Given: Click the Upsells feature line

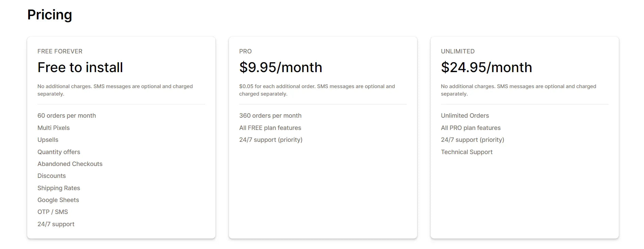Looking at the screenshot, I should click(48, 140).
